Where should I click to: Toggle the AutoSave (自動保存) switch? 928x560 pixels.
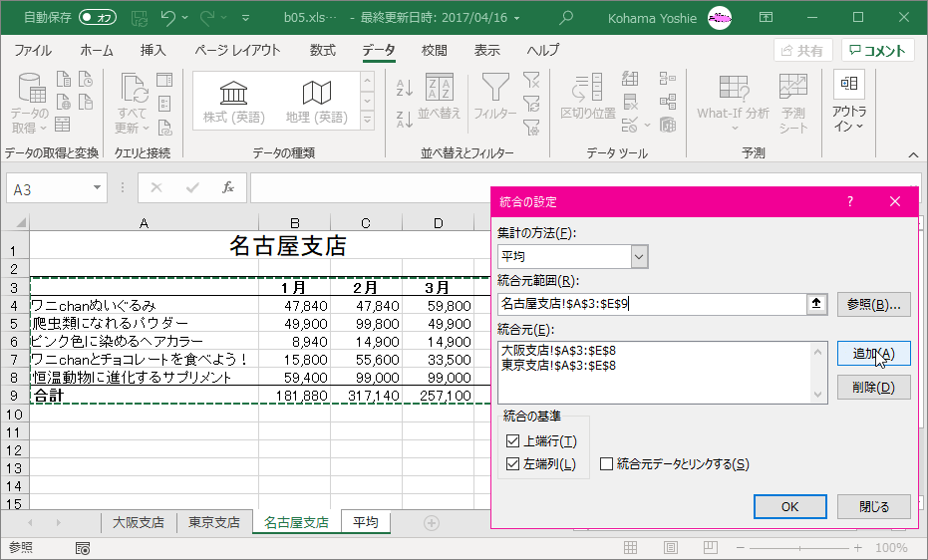(x=97, y=17)
